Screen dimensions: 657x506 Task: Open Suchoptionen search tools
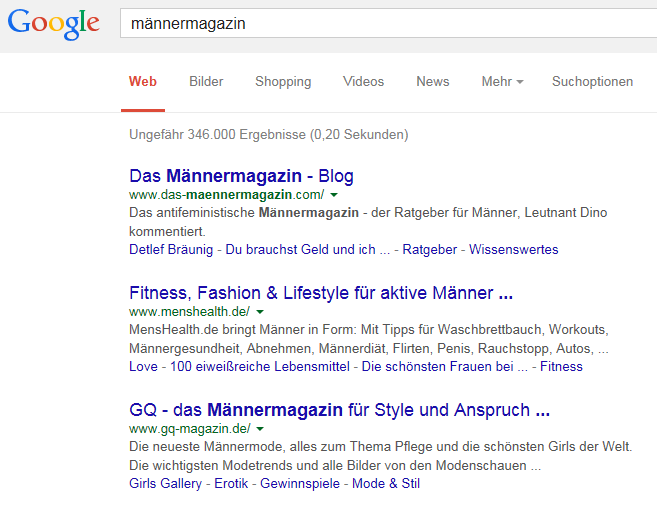pos(592,81)
